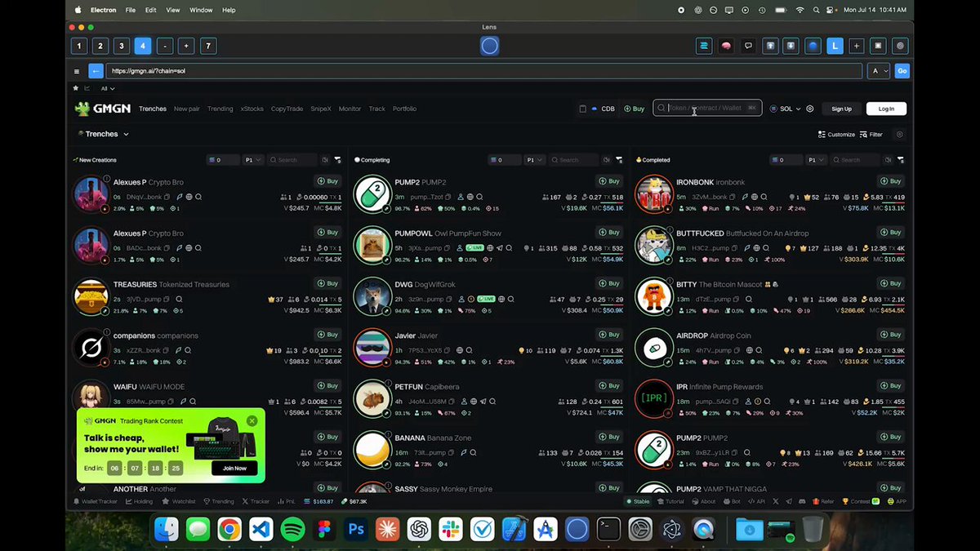The width and height of the screenshot is (980, 551).
Task: Click the upload arrow icon in Lens toolbar
Action: [769, 47]
